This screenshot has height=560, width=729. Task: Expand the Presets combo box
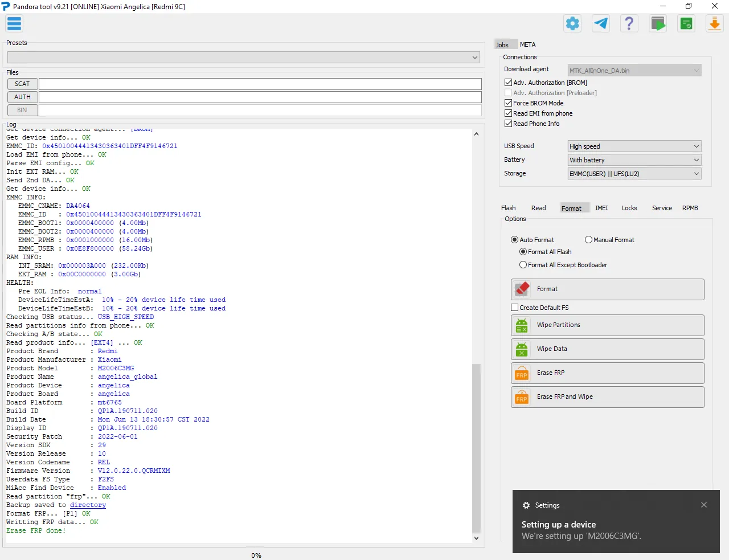[x=243, y=58]
